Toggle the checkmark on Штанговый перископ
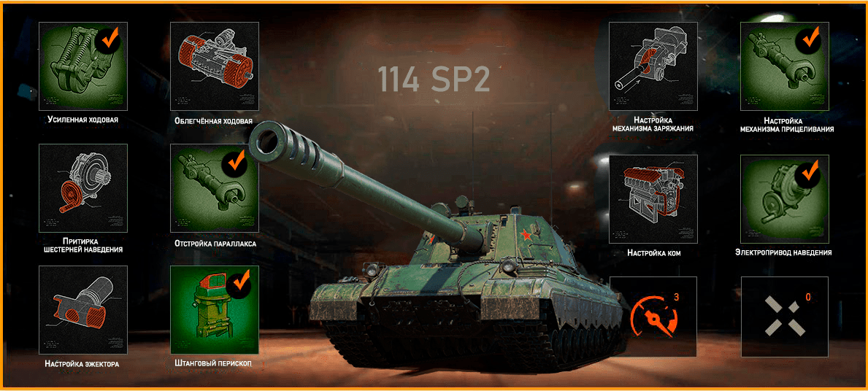 (239, 282)
